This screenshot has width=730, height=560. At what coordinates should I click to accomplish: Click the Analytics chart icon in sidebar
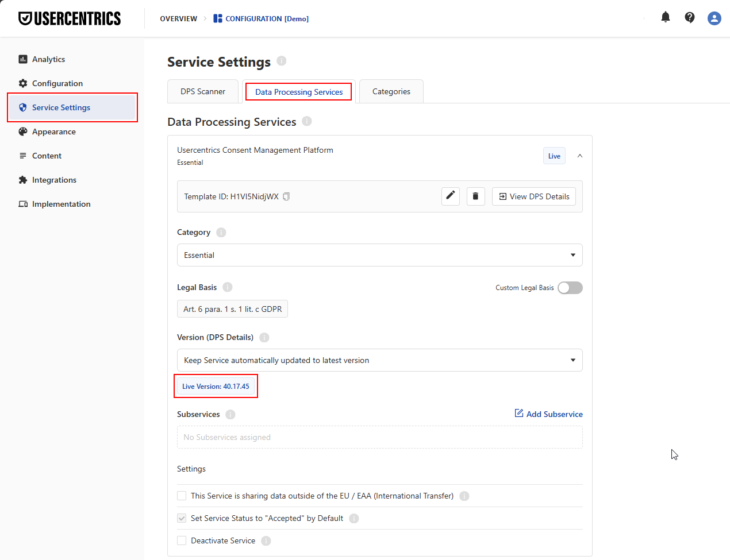click(x=23, y=59)
